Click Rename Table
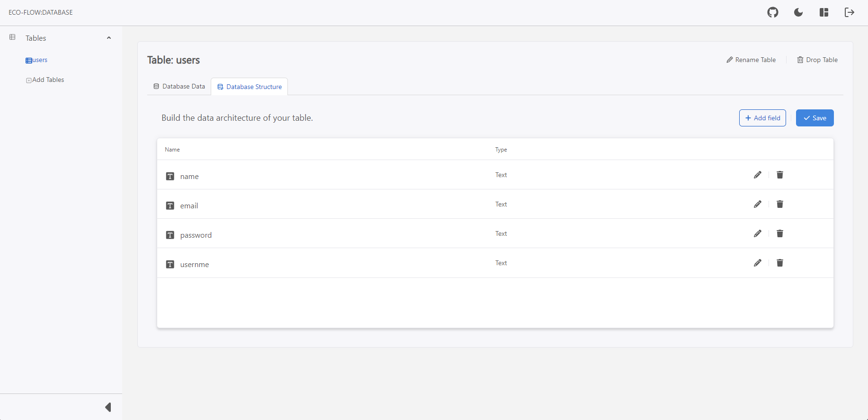868x420 pixels. 751,60
